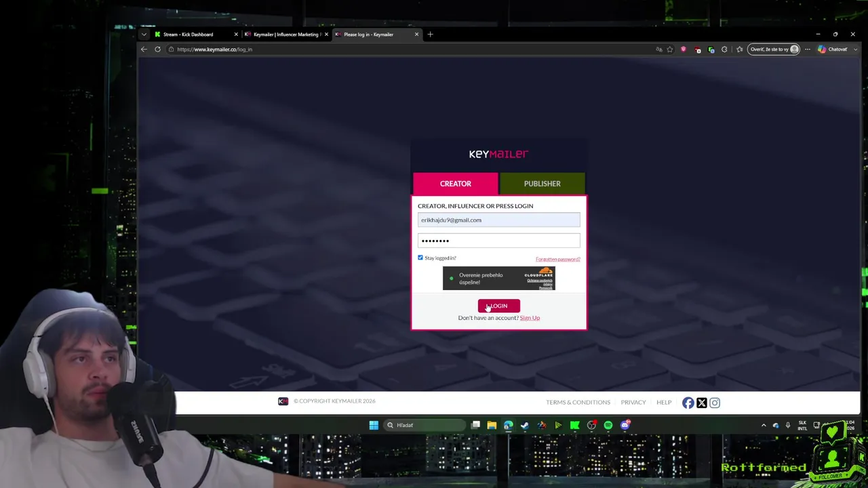Close the 'Please log in - Keymailer' tab
The width and height of the screenshot is (868, 488).
click(x=416, y=35)
